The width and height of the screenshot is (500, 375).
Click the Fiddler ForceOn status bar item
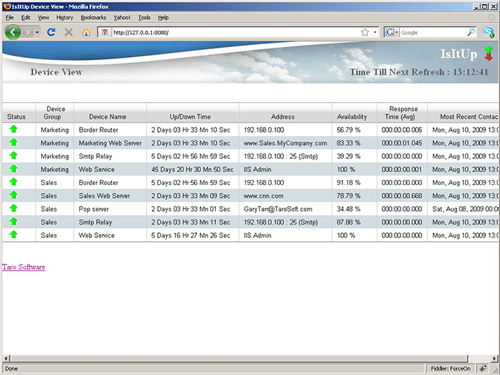pos(450,368)
